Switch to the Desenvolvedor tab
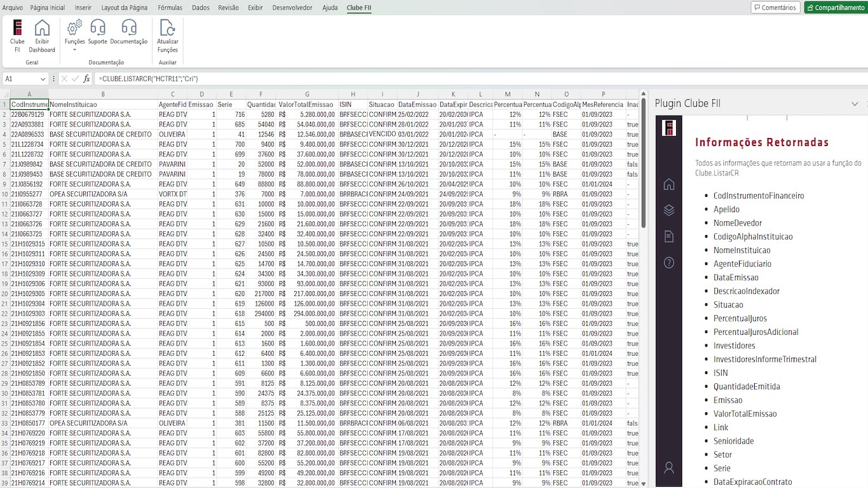Image resolution: width=868 pixels, height=488 pixels. click(292, 8)
